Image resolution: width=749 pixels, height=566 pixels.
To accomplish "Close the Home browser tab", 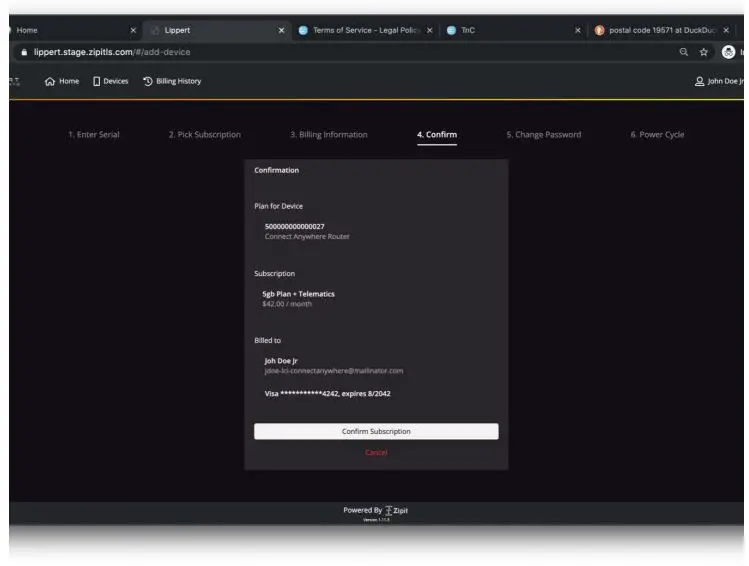I will 133,30.
